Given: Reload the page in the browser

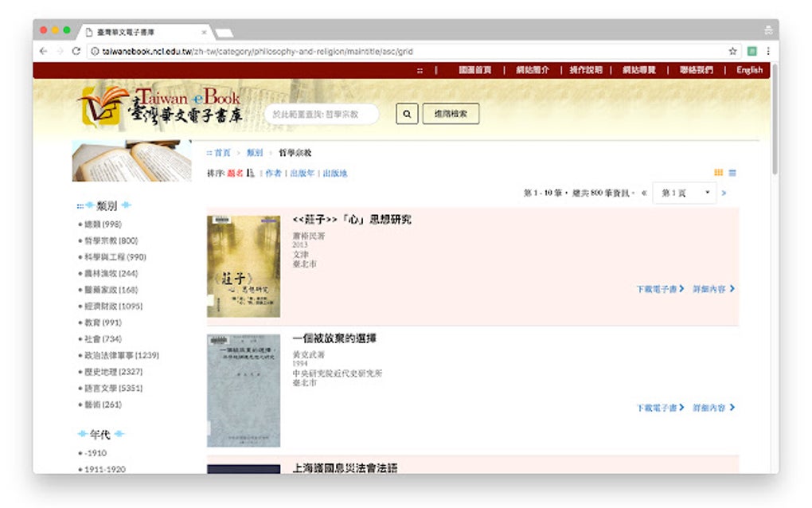Looking at the screenshot, I should point(76,51).
